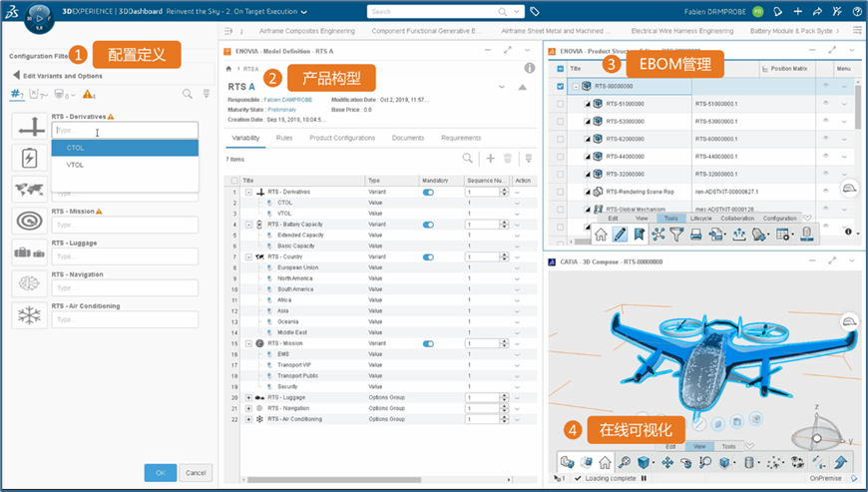Choose VTOL from the Derivatives list
This screenshot has width=868, height=492.
click(125, 165)
